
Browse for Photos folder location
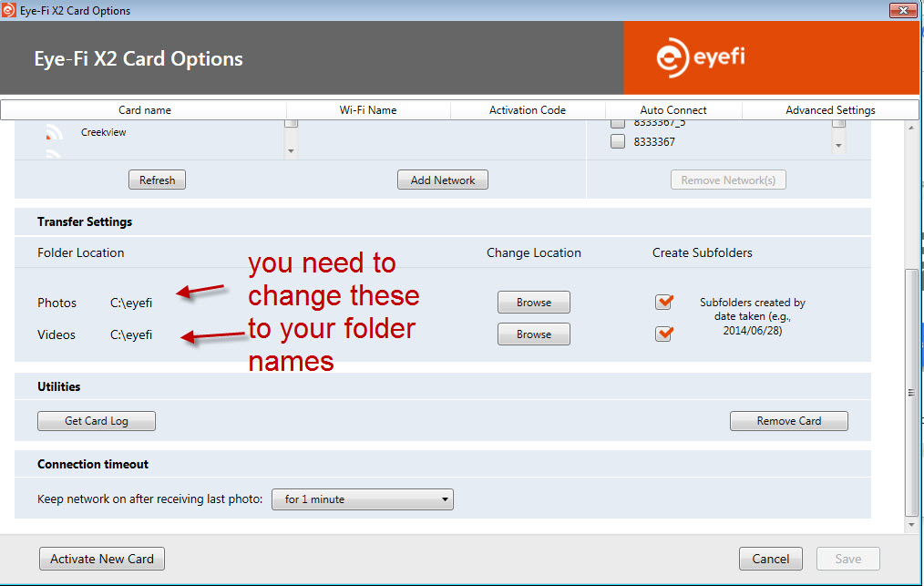coord(534,302)
